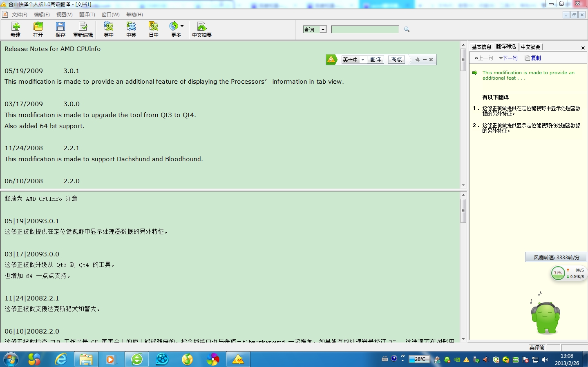Switch to the 翻译筛选 tab
This screenshot has width=588, height=367.
click(506, 47)
